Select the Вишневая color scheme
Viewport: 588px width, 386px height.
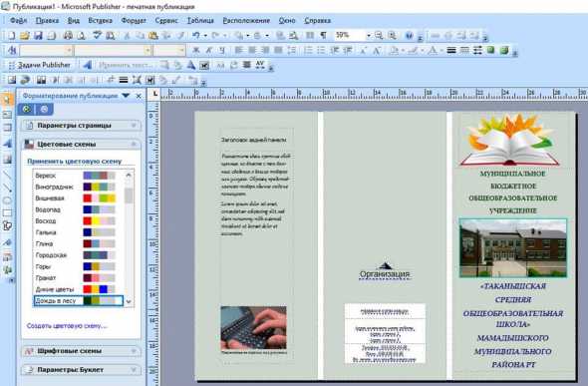[x=79, y=198]
